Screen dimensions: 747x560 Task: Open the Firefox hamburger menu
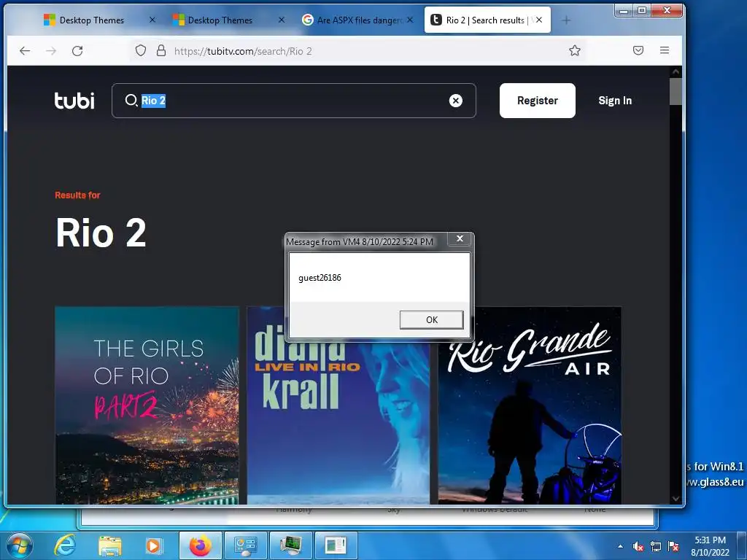(x=665, y=50)
